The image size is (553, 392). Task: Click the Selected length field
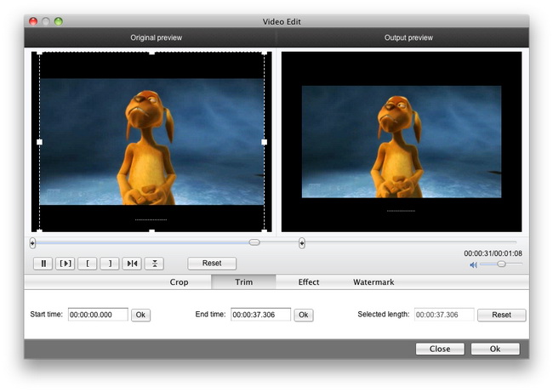(444, 315)
